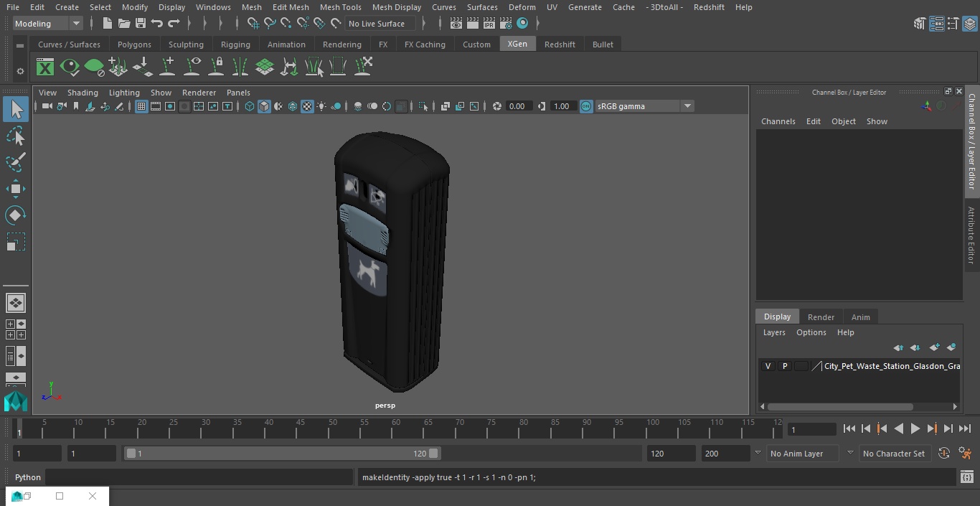This screenshot has height=506, width=980.
Task: Toggle use all lights bulb button
Action: [x=321, y=106]
